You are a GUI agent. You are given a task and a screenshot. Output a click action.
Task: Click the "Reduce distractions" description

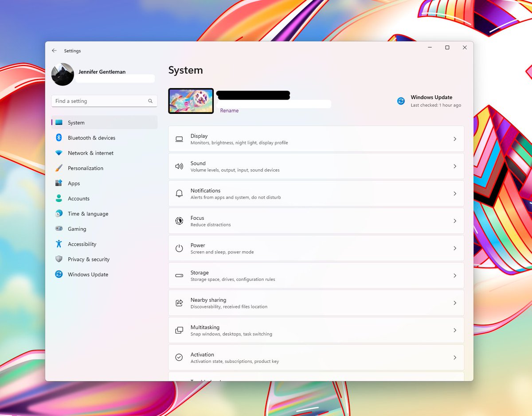211,225
